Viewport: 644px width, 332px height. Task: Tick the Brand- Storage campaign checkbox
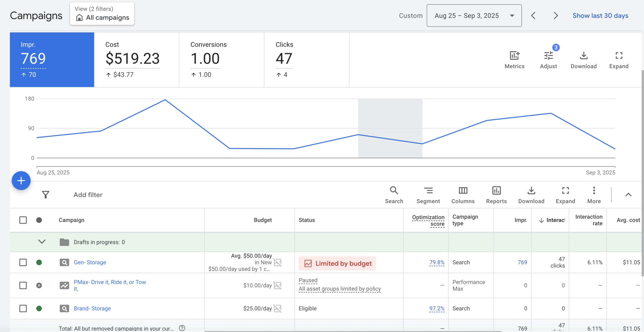click(23, 308)
